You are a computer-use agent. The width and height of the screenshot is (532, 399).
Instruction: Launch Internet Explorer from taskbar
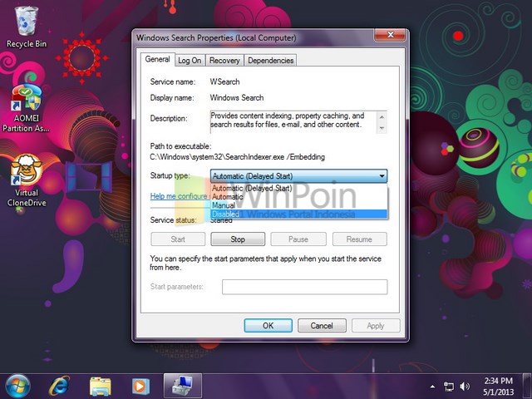coord(59,386)
